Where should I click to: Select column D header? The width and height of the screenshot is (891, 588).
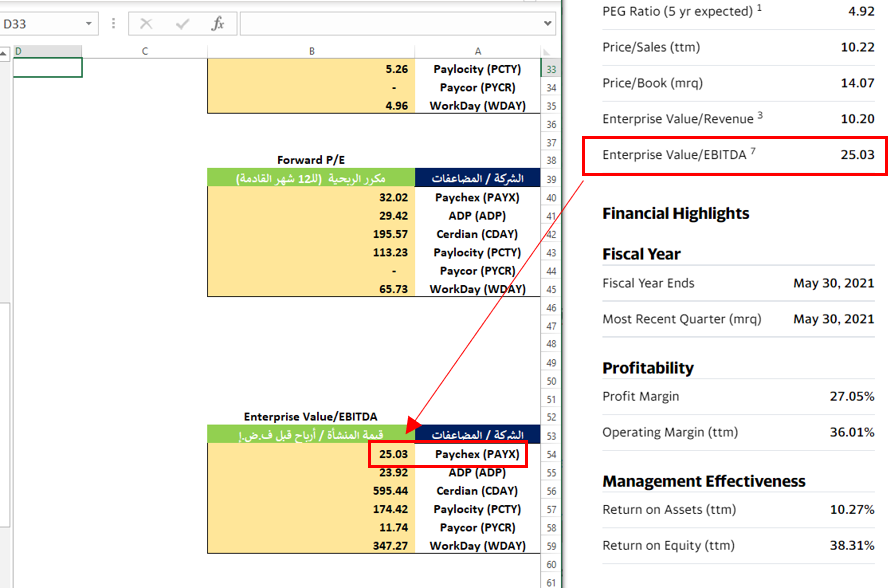pyautogui.click(x=47, y=51)
